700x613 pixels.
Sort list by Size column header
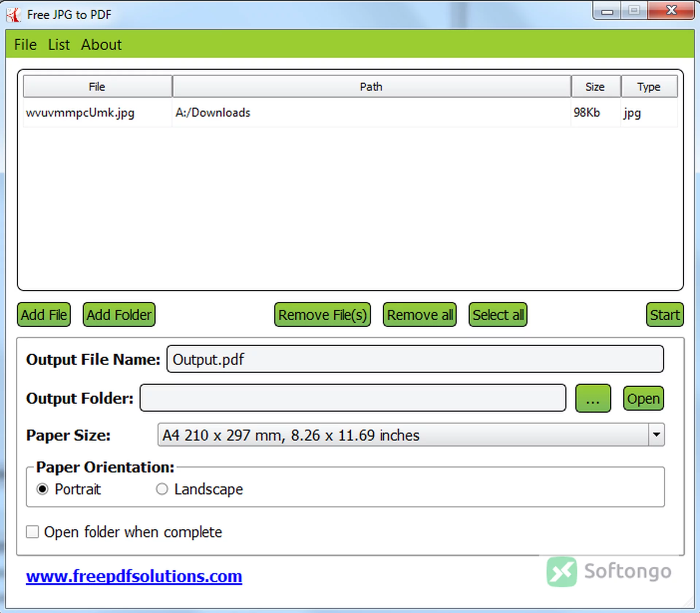pos(596,86)
